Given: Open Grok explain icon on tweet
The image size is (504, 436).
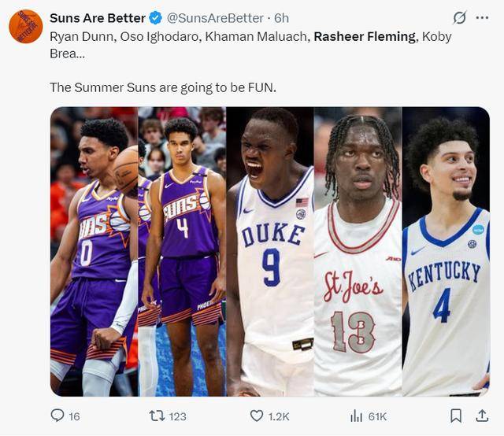Looking at the screenshot, I should pyautogui.click(x=460, y=18).
